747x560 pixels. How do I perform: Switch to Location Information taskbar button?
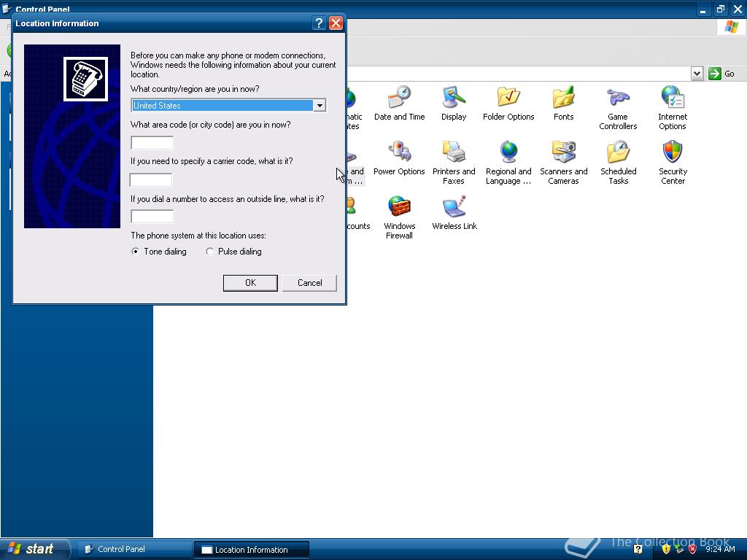[x=251, y=550]
